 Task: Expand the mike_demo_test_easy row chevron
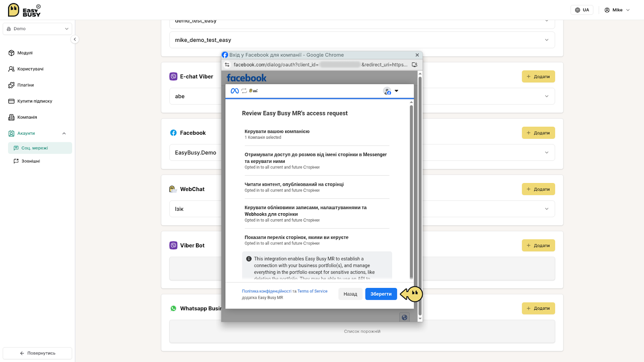coord(547,40)
